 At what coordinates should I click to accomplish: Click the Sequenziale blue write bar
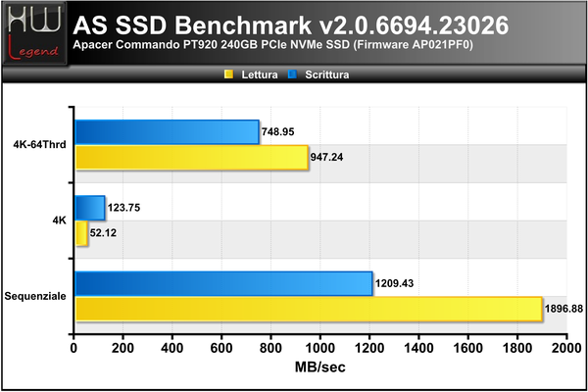[x=223, y=283]
